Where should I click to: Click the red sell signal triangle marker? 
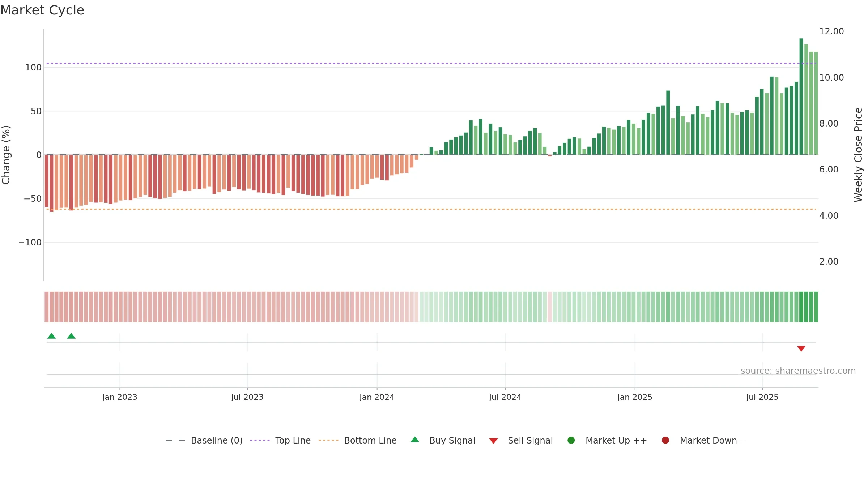tap(801, 348)
